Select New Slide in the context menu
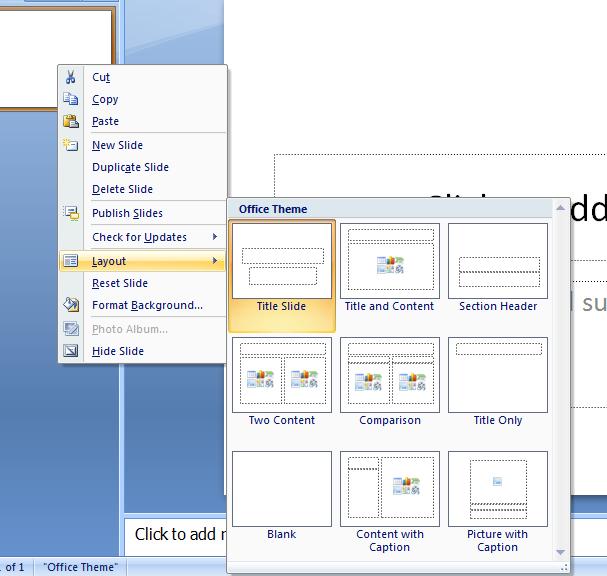This screenshot has width=607, height=576. 142,145
